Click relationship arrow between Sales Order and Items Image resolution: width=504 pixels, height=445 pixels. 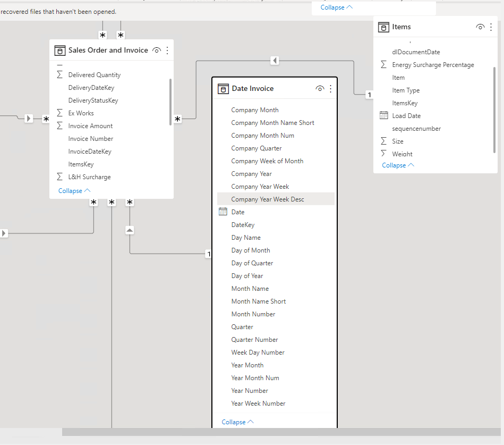point(275,61)
